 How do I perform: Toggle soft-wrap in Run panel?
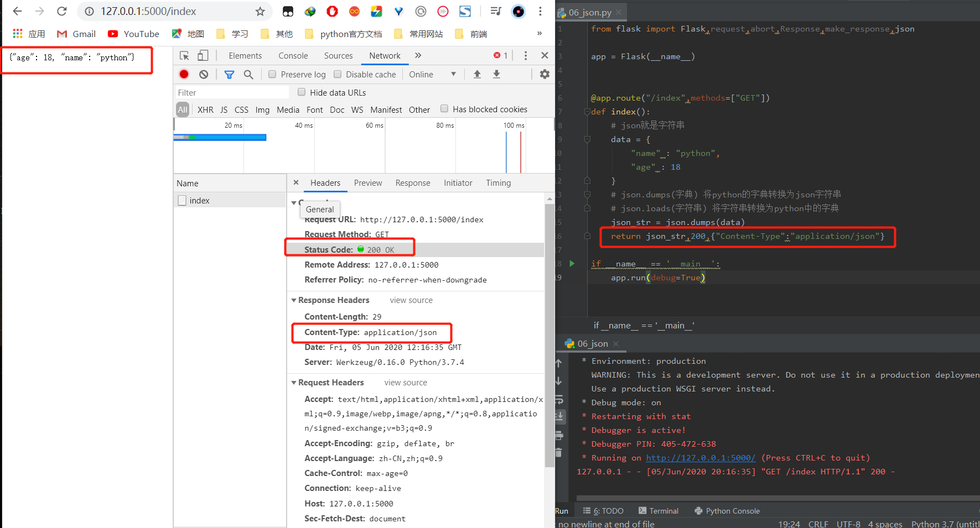[x=559, y=399]
